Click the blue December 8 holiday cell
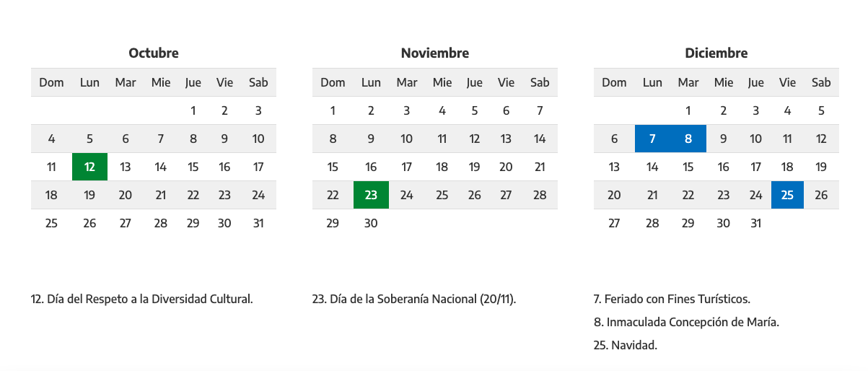Viewport: 868px width, 371px height. [688, 139]
